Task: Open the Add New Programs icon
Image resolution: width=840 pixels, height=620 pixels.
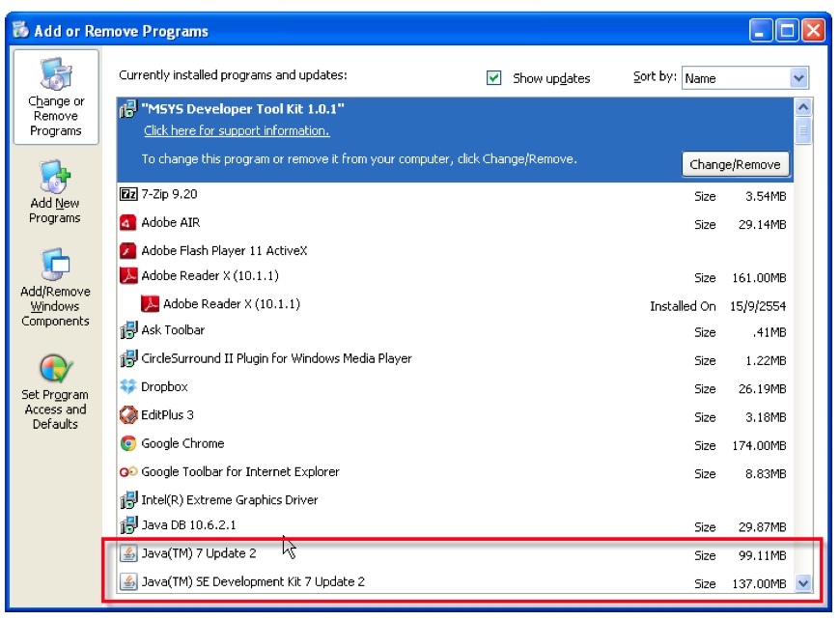Action: tap(56, 176)
